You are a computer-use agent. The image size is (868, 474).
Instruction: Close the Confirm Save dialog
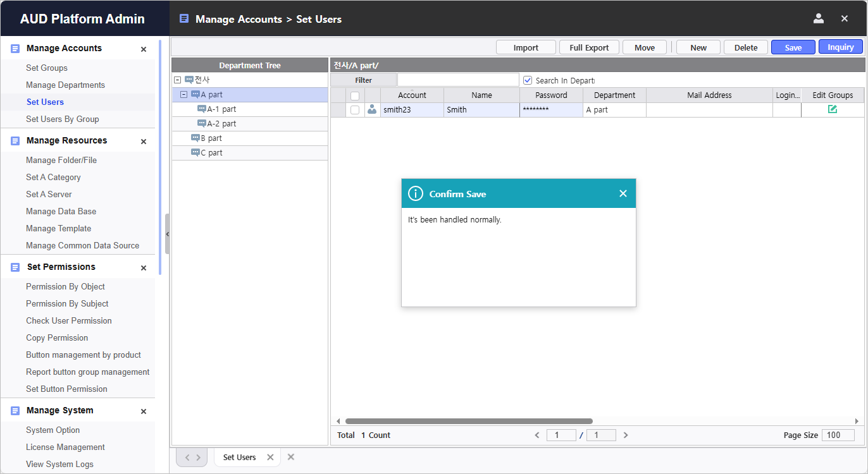pos(623,193)
